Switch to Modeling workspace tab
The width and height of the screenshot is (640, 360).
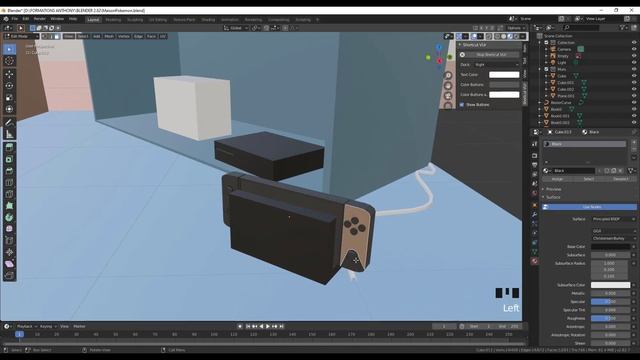(113, 20)
